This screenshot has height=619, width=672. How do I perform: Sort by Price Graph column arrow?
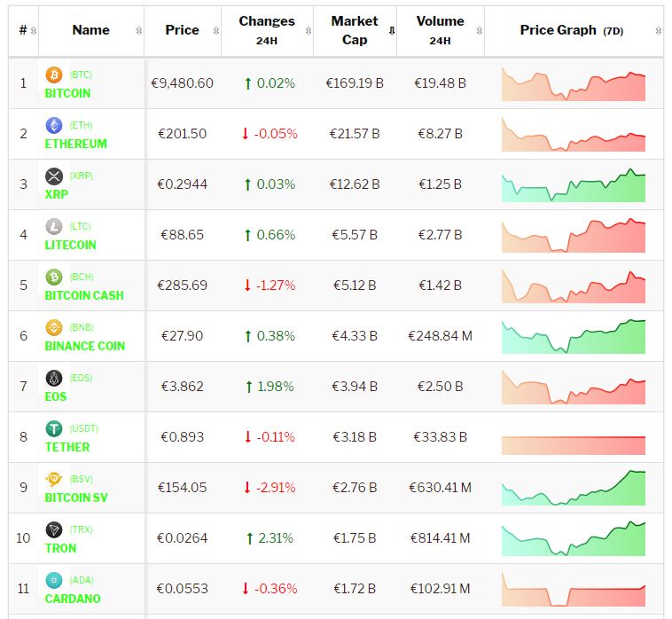[657, 31]
